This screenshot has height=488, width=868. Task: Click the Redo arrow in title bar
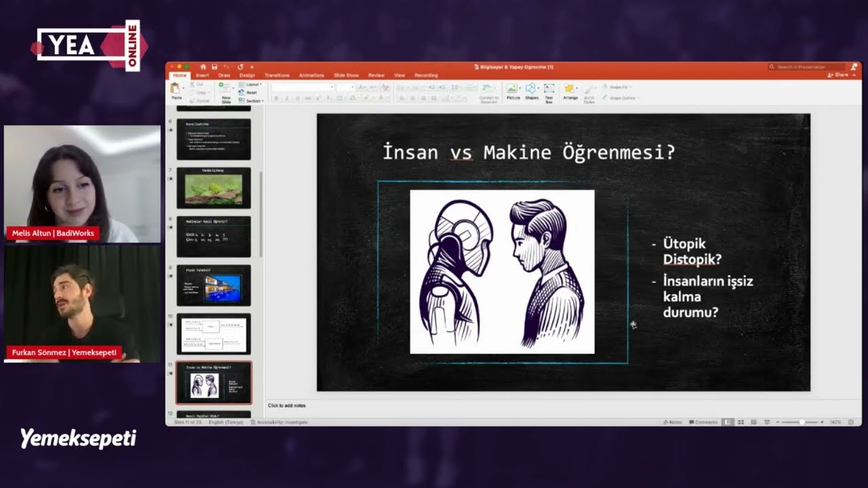[x=240, y=66]
